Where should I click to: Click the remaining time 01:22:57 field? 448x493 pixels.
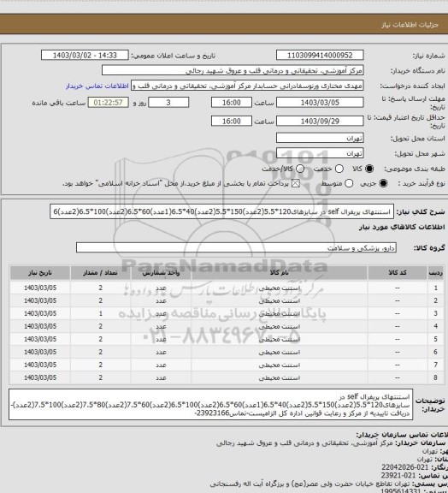click(x=108, y=103)
